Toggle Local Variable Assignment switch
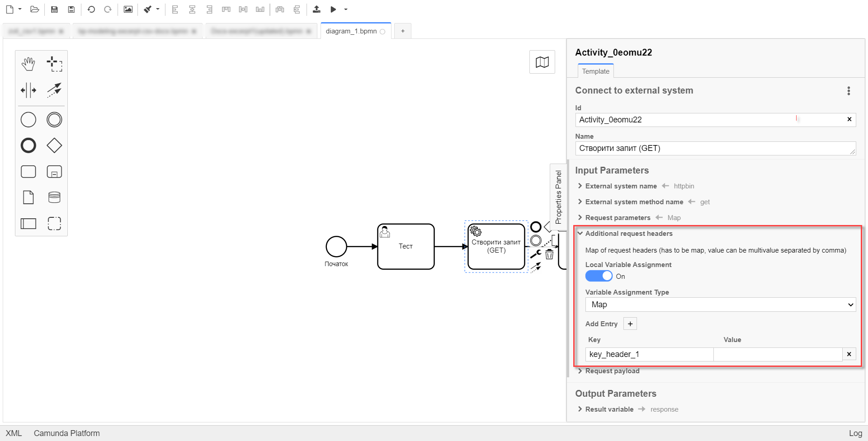 [x=599, y=276]
